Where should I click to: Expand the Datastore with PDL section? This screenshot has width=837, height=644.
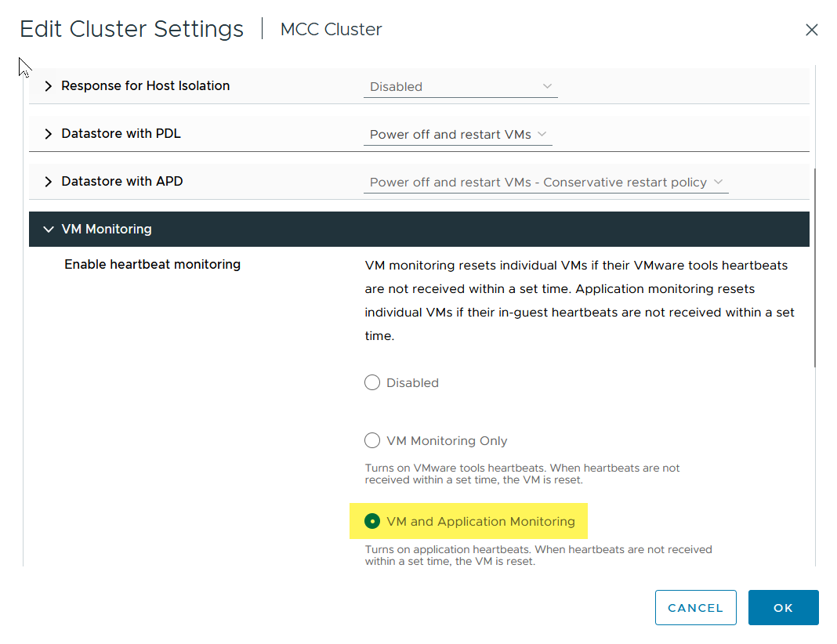(x=49, y=134)
